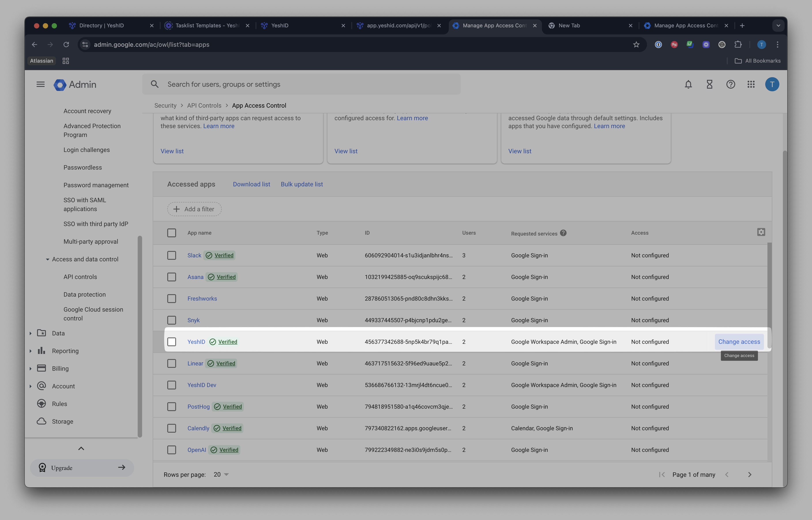Expand the Reporting section in sidebar
Viewport: 812px width, 520px height.
[x=30, y=351]
